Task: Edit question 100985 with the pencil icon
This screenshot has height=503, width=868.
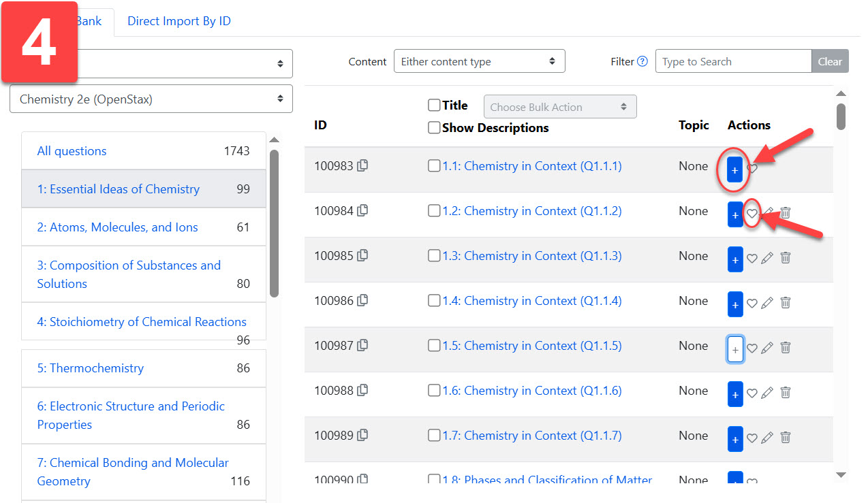Action: tap(767, 258)
